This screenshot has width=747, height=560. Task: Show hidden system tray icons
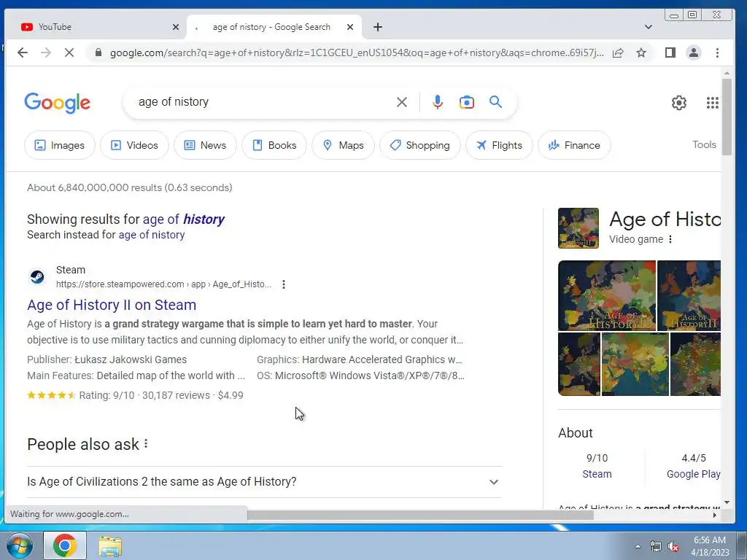pos(638,546)
